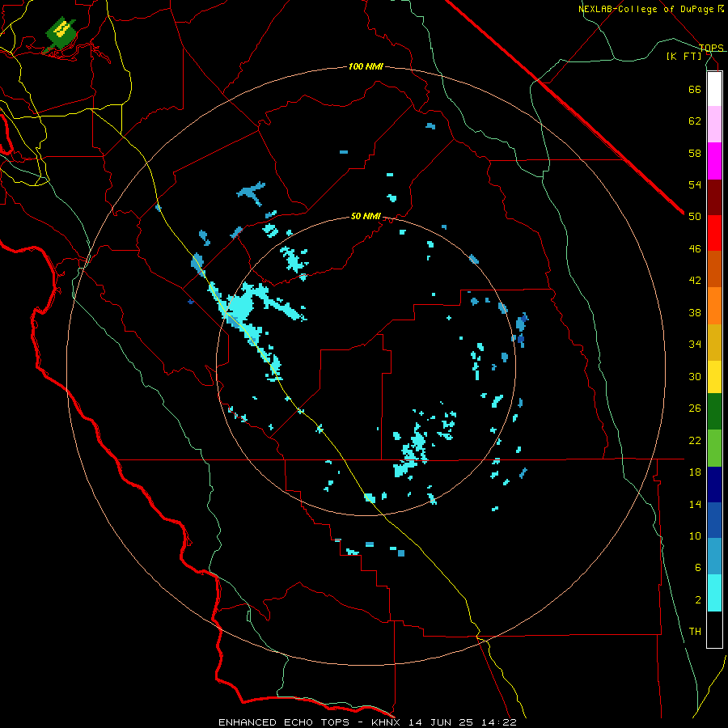This screenshot has height=728, width=728.
Task: Click the "100 NMI" range ring label
Action: coord(366,67)
